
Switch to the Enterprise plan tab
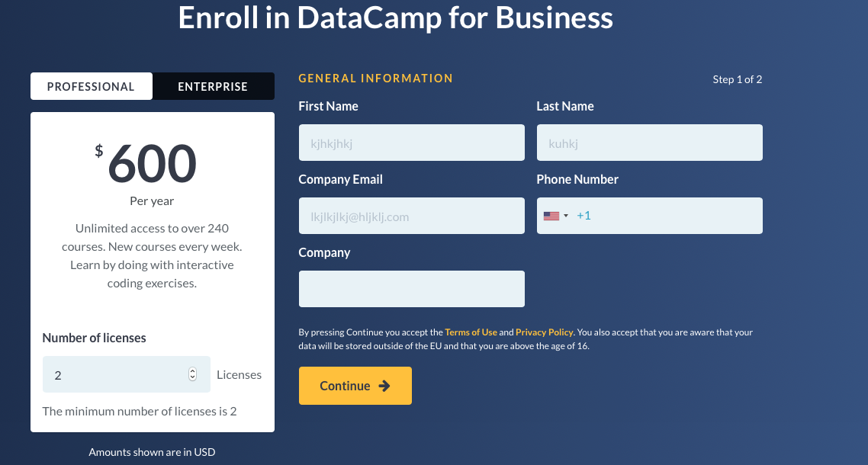point(213,86)
